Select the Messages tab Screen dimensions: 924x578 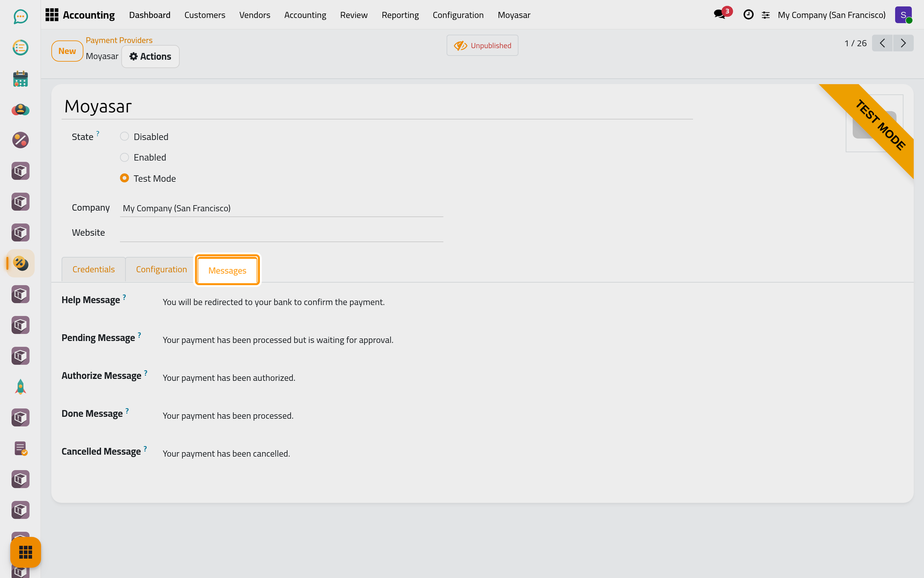(227, 270)
